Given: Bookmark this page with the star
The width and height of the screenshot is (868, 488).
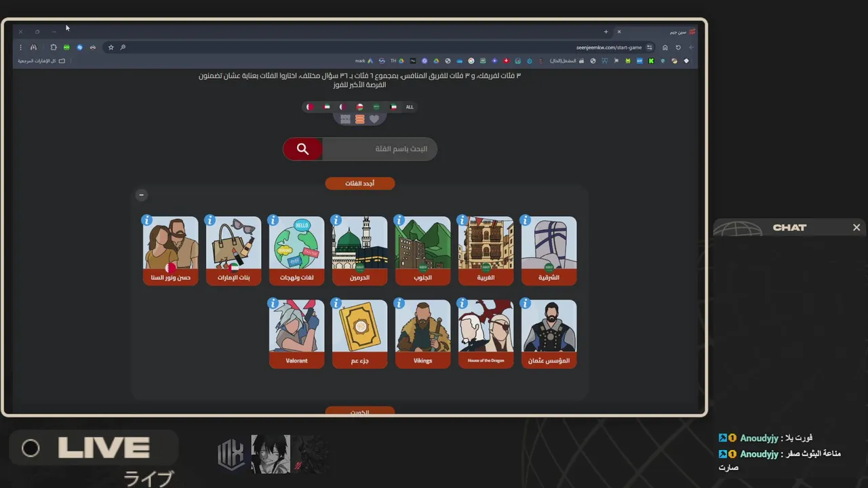Looking at the screenshot, I should tap(111, 47).
